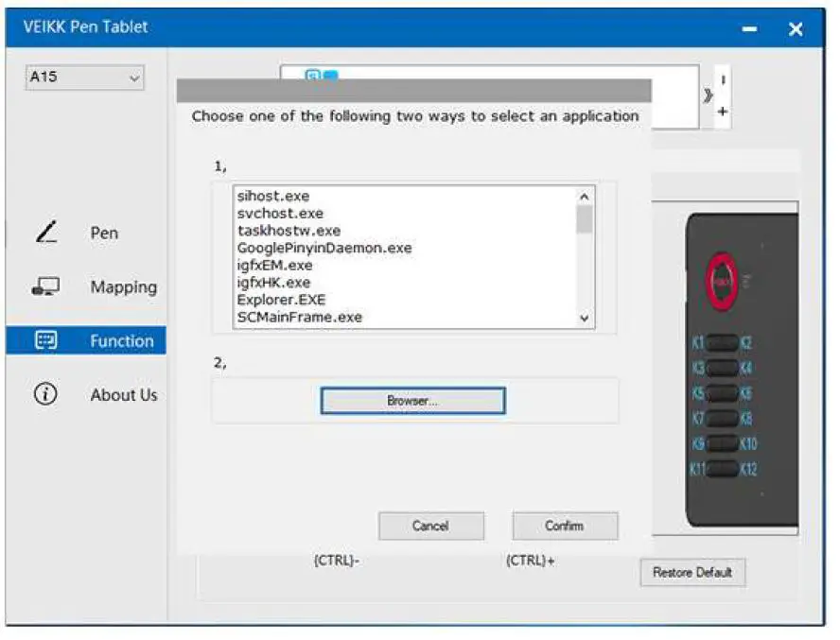840x640 pixels.
Task: Click the process list scroll down arrow
Action: coord(585,319)
